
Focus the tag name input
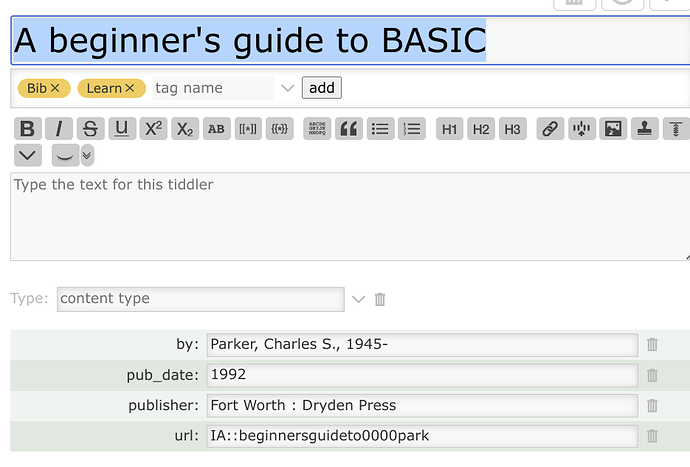pyautogui.click(x=213, y=88)
